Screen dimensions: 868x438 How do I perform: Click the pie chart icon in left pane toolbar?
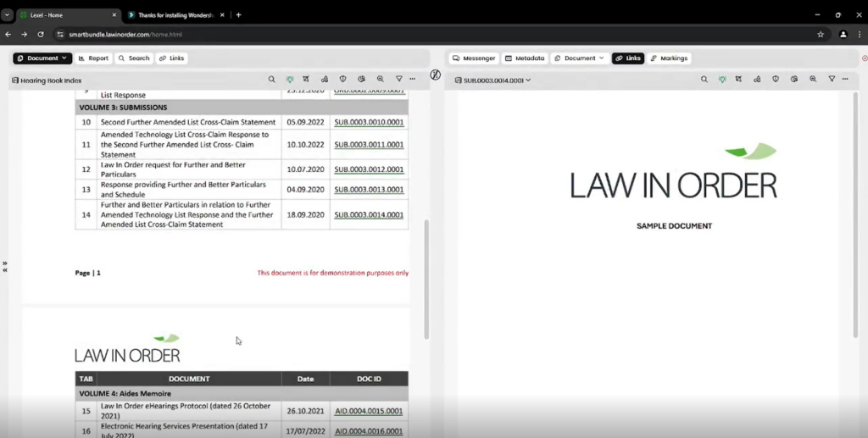[361, 80]
